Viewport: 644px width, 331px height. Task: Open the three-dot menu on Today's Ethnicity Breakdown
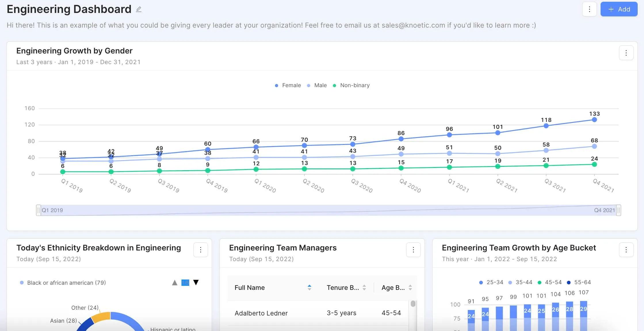point(200,250)
